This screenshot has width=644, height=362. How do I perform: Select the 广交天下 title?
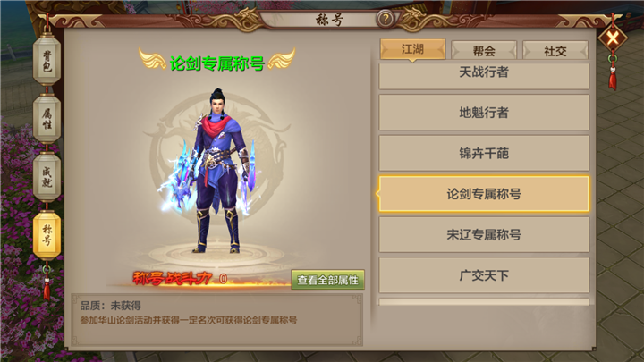[x=484, y=275]
